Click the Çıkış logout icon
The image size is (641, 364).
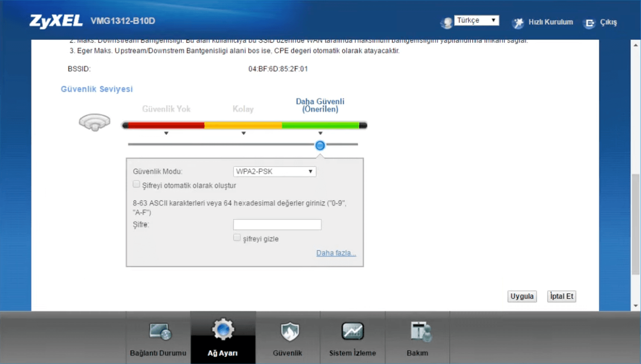(x=589, y=23)
